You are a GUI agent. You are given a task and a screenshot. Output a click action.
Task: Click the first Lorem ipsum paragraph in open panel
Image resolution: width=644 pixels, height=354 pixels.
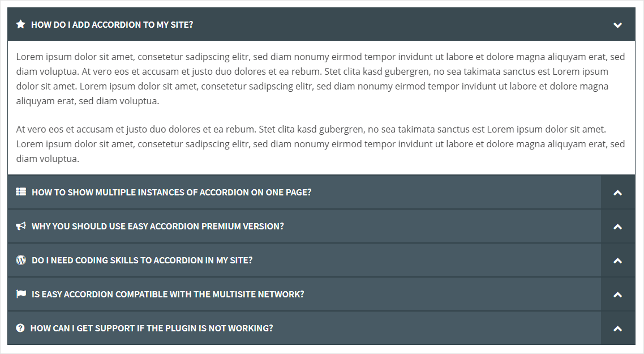click(x=320, y=79)
